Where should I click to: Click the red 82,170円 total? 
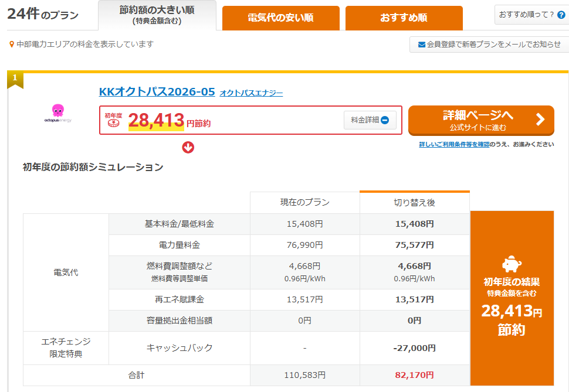click(x=414, y=376)
